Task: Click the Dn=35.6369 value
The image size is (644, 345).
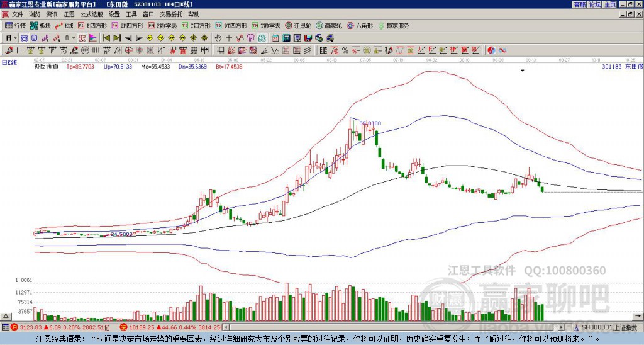Action: click(x=192, y=66)
